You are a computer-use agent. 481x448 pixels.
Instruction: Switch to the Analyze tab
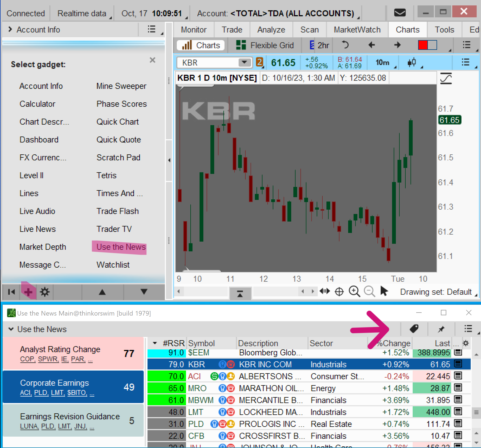click(271, 30)
